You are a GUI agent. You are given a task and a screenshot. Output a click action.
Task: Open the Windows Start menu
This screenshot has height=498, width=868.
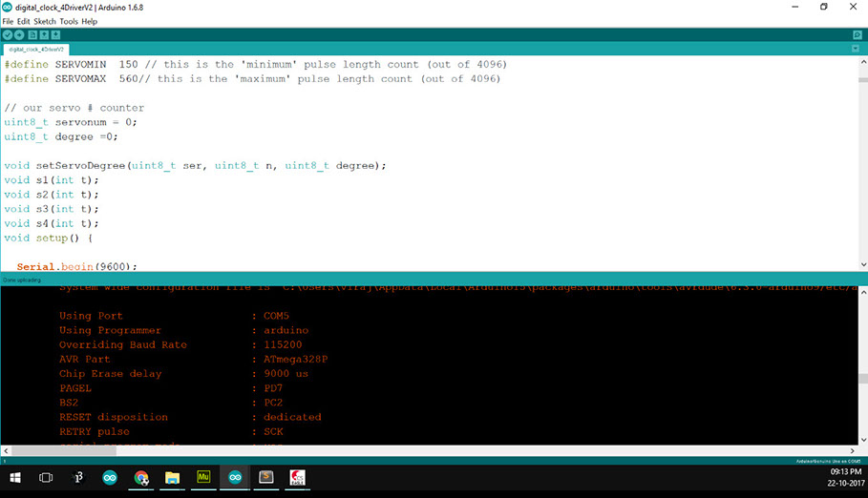click(x=15, y=477)
